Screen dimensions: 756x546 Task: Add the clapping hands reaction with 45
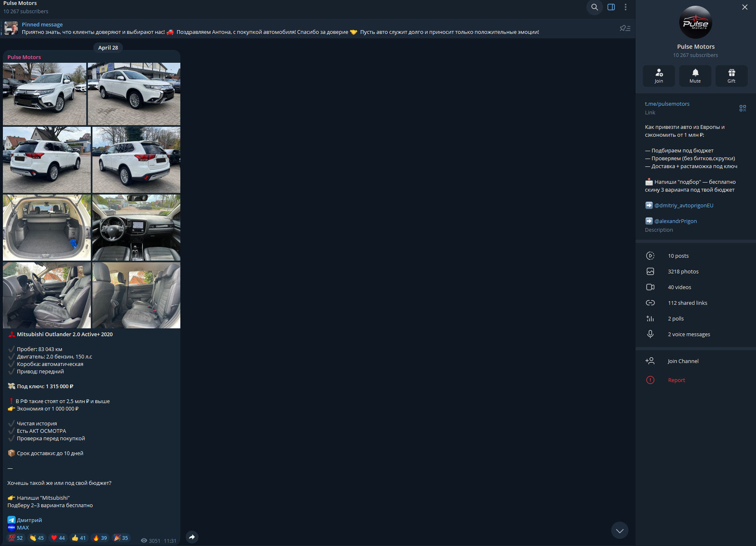pos(37,538)
